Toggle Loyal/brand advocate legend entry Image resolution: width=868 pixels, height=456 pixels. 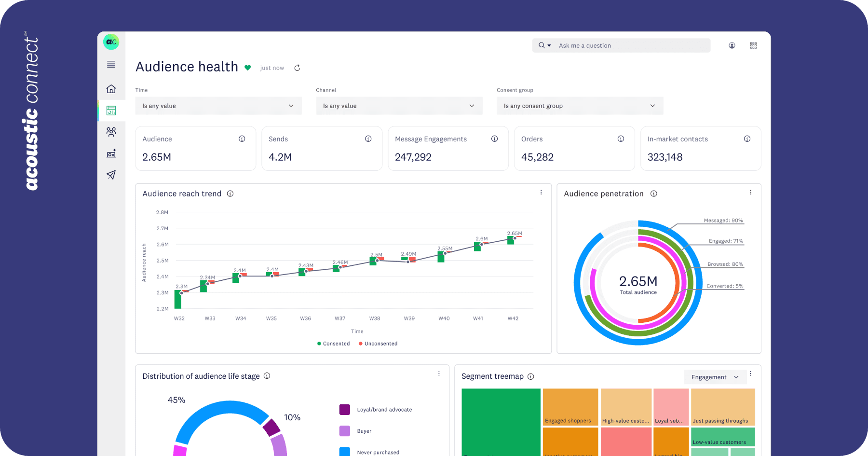[384, 410]
